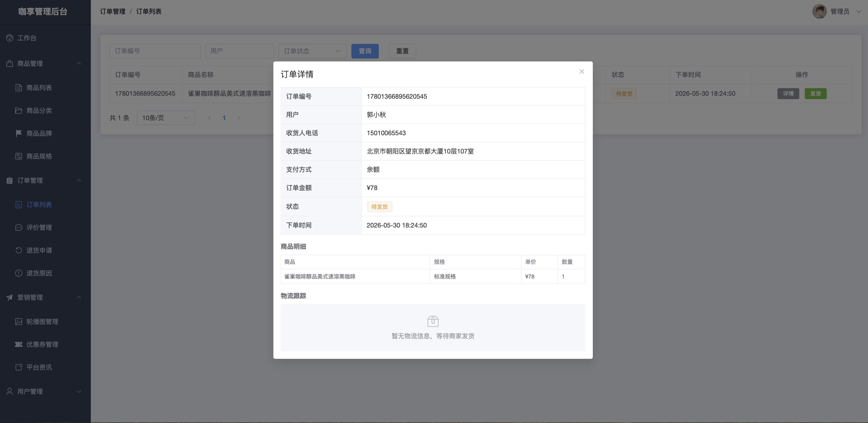Viewport: 868px width, 423px height.
Task: Click the address 北京市朝阳区望京京都大厦10层107室
Action: [420, 151]
